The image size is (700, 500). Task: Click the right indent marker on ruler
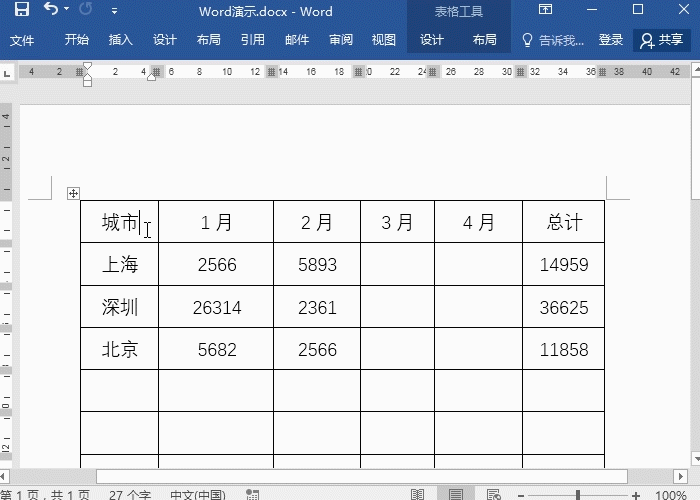coord(151,77)
